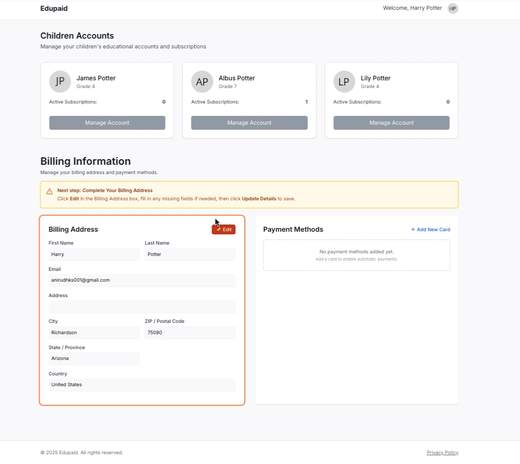Image resolution: width=520 pixels, height=464 pixels.
Task: Click the 'Payment Methods' heading
Action: click(x=293, y=229)
